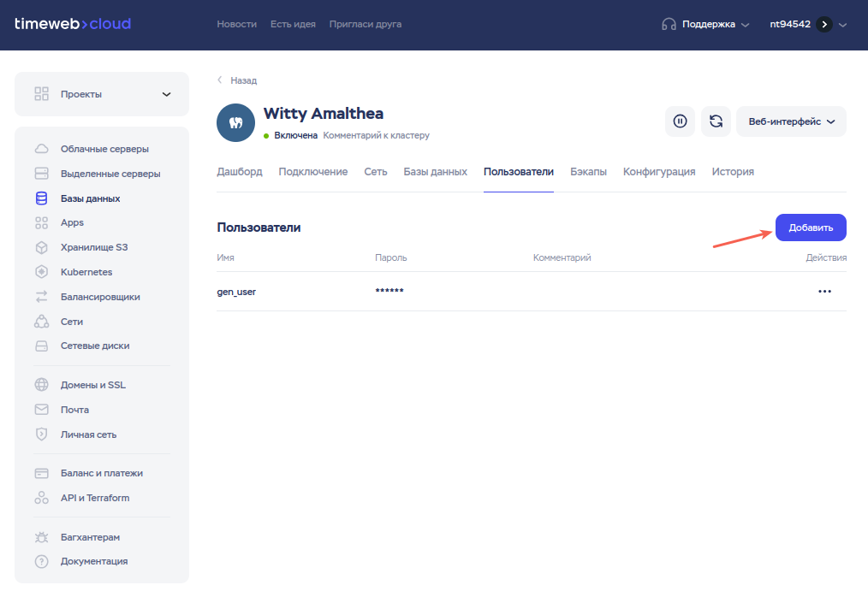Click the restart cluster icon
The image size is (868, 603).
(x=716, y=121)
